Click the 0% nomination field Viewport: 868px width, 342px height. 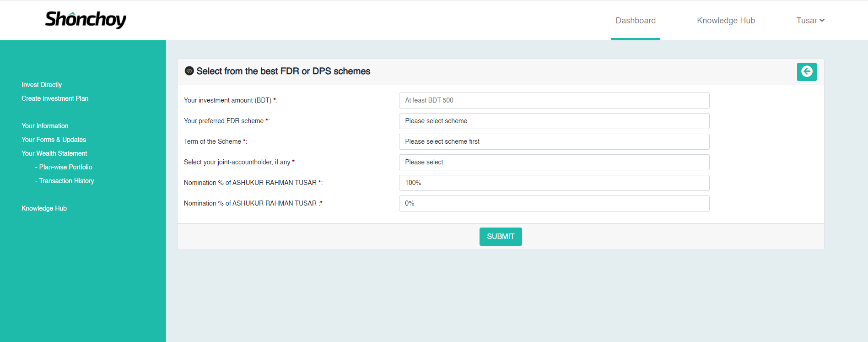click(x=554, y=203)
